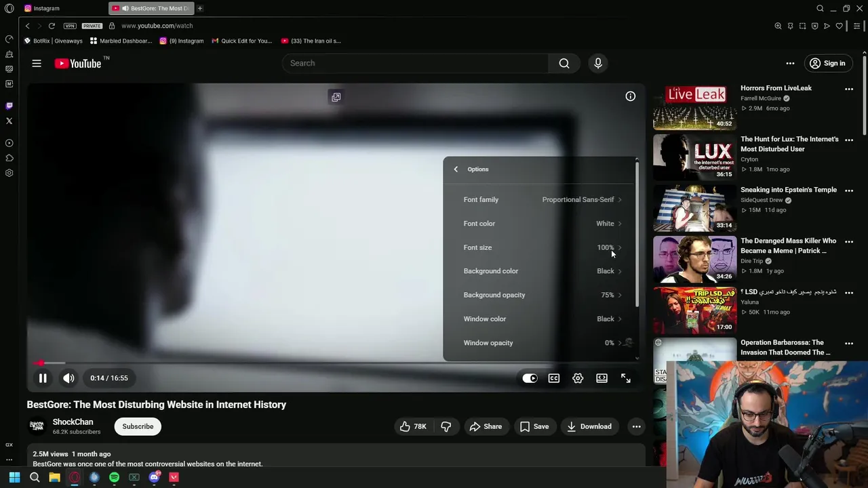The height and width of the screenshot is (488, 868).
Task: Open the Marbled Dashboard bookmark
Action: 121,41
